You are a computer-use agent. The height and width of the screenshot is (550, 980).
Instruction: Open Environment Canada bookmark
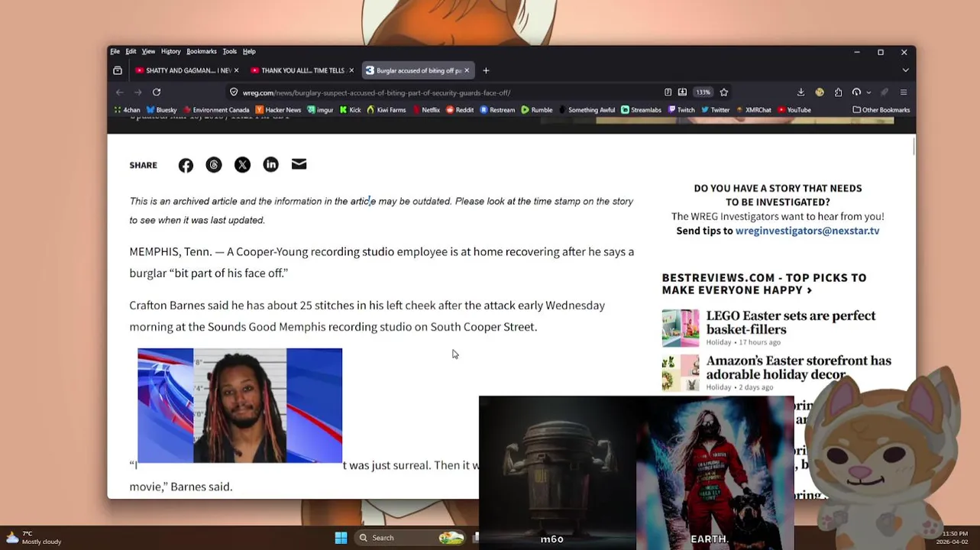[216, 110]
